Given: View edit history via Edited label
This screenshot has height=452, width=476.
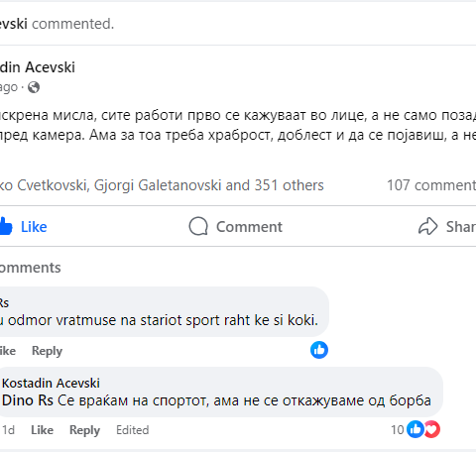Looking at the screenshot, I should click(132, 430).
